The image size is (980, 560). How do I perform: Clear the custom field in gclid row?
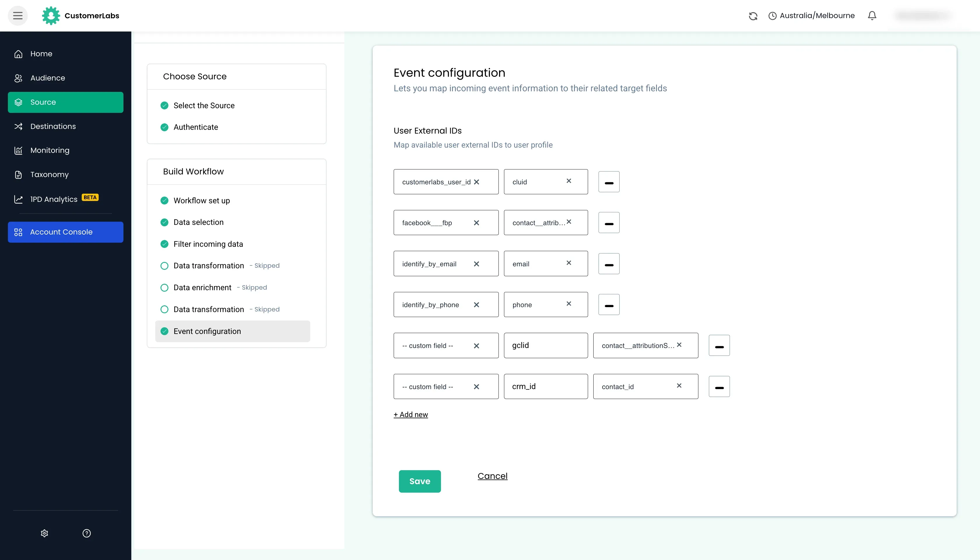(476, 346)
